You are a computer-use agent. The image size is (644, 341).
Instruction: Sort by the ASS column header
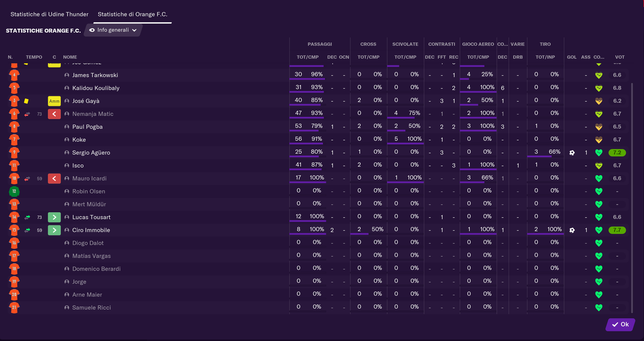click(586, 57)
